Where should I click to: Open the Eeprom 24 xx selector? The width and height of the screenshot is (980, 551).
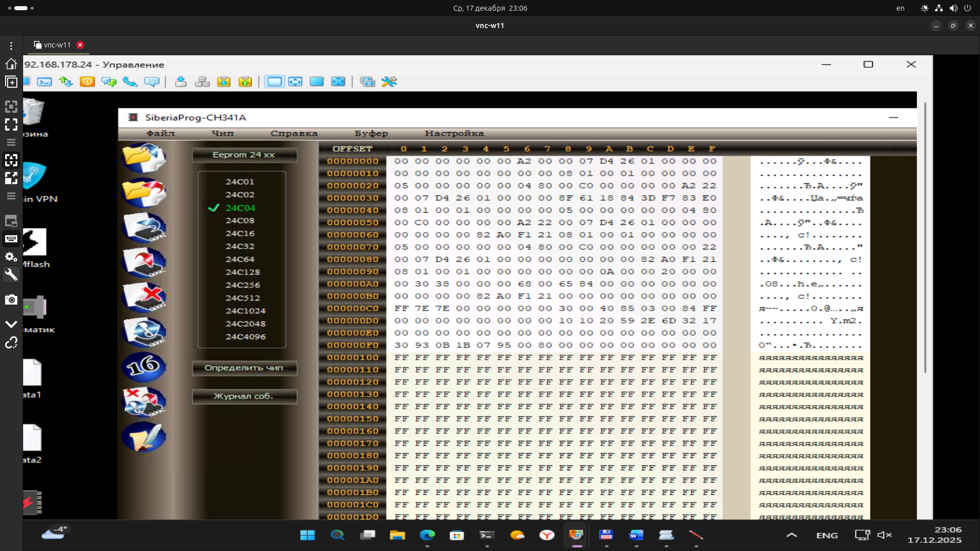[244, 155]
